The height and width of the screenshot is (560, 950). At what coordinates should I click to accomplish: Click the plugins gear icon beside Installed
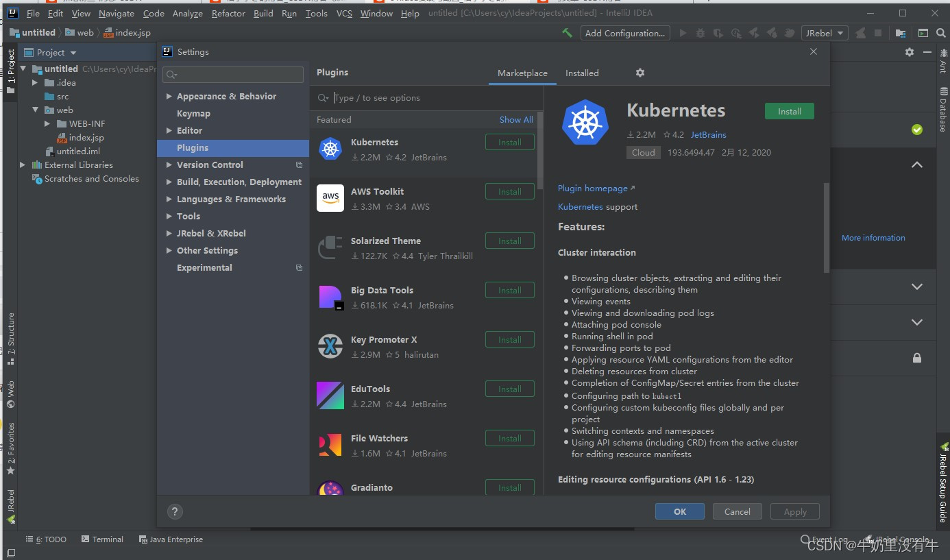pos(640,73)
